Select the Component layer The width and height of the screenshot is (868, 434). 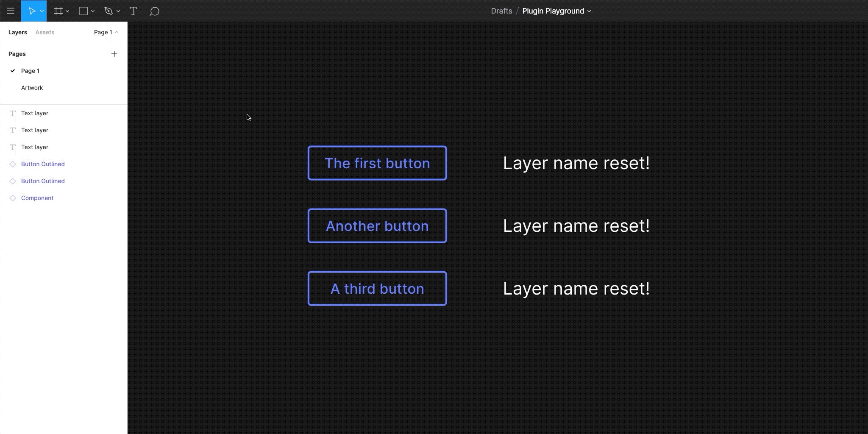tap(64, 198)
